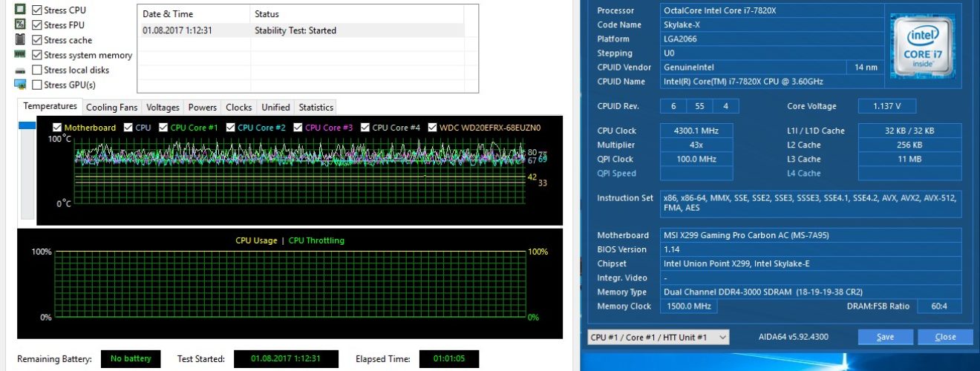Uncheck the Stress cache option
980x371 pixels.
[36, 40]
